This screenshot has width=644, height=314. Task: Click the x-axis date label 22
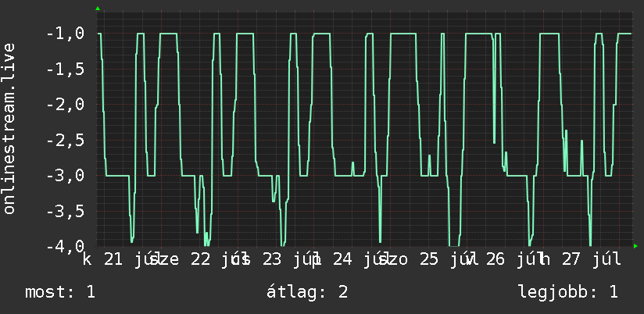pyautogui.click(x=201, y=260)
